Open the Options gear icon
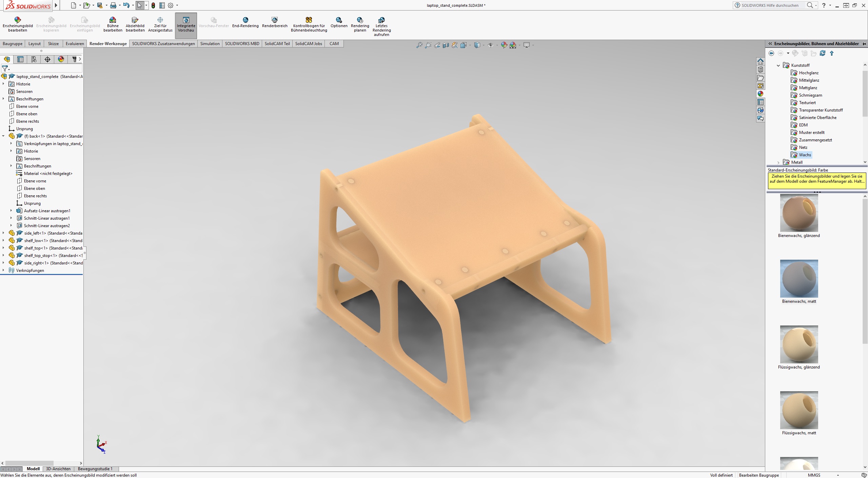Viewport: 868px width, 478px height. (171, 5)
